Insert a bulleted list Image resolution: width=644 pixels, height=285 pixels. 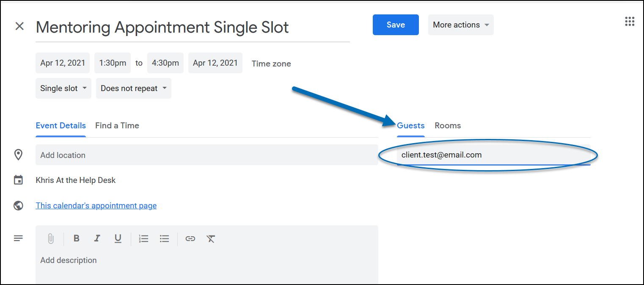165,239
